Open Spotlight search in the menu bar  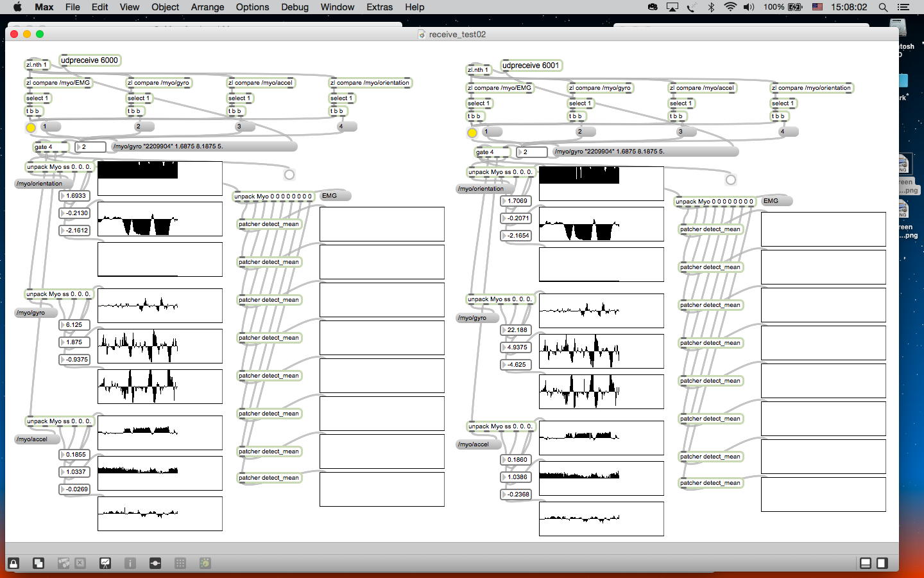pos(884,7)
